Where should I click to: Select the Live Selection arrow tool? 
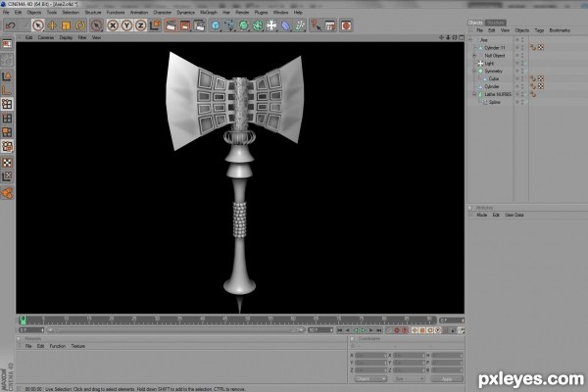click(38, 25)
